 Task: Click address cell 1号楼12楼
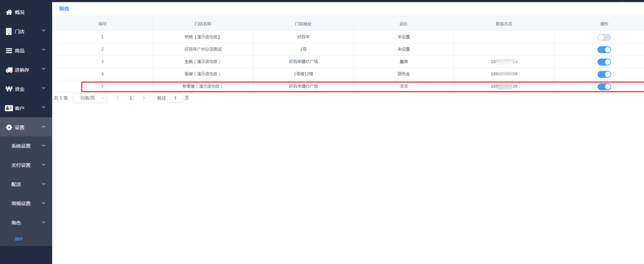303,74
